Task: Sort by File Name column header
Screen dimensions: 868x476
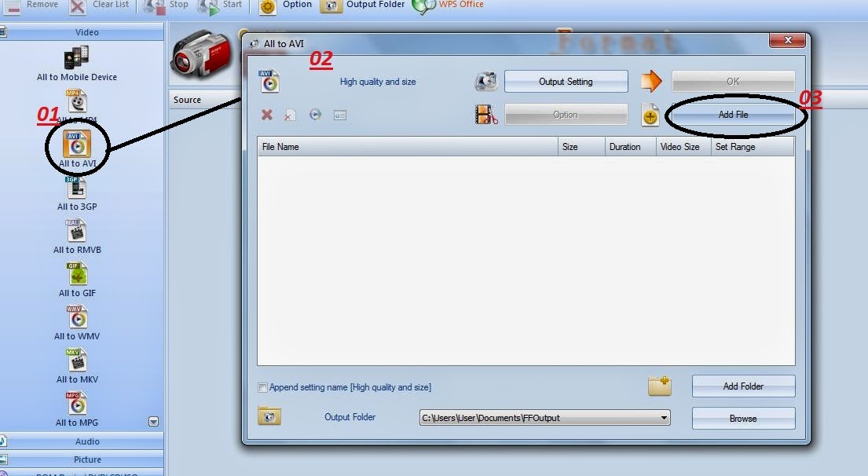Action: pyautogui.click(x=408, y=147)
